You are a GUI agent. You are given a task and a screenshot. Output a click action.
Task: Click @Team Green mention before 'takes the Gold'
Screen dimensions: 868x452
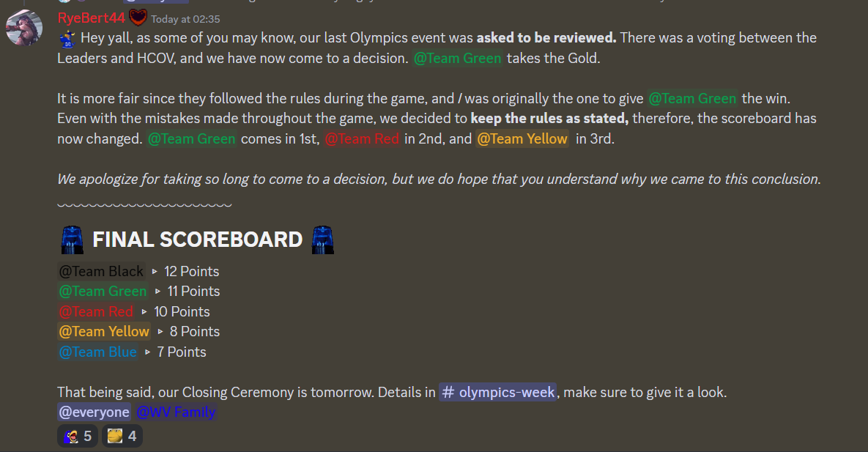click(x=458, y=58)
